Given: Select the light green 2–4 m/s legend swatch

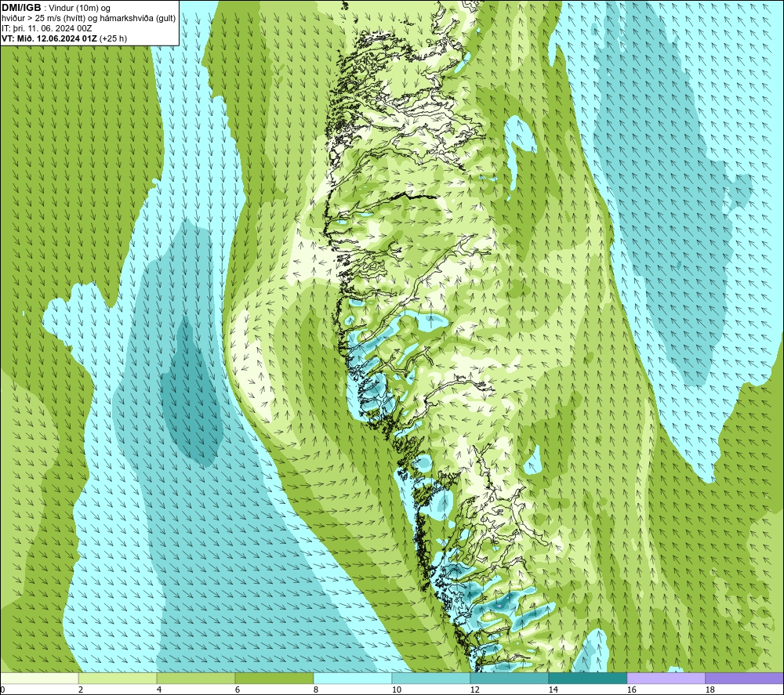Looking at the screenshot, I should point(118,678).
